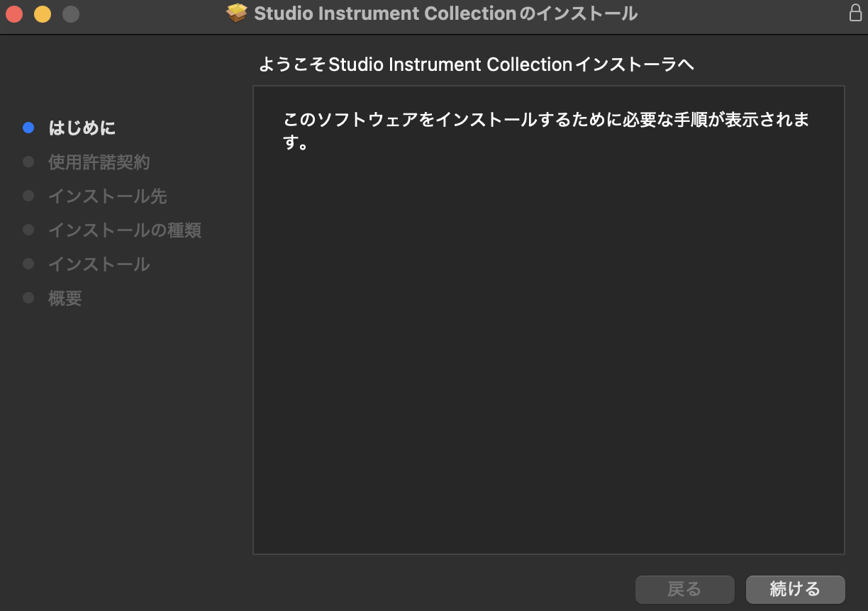Minimize the installer with the yellow button

(43, 13)
